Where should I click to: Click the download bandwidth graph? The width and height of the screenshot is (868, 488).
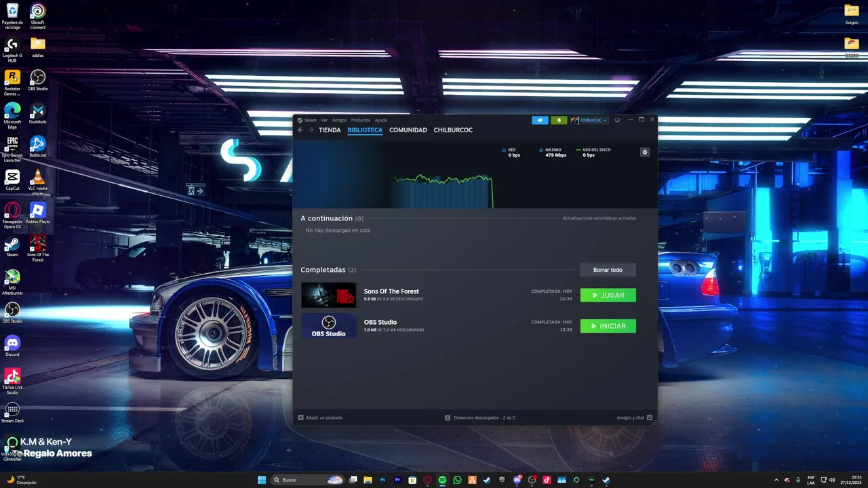[x=443, y=192]
